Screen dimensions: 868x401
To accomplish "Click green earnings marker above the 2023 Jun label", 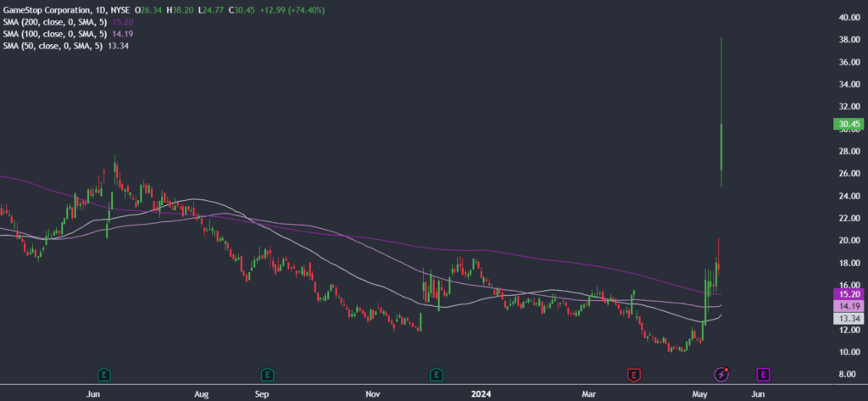I will point(103,375).
